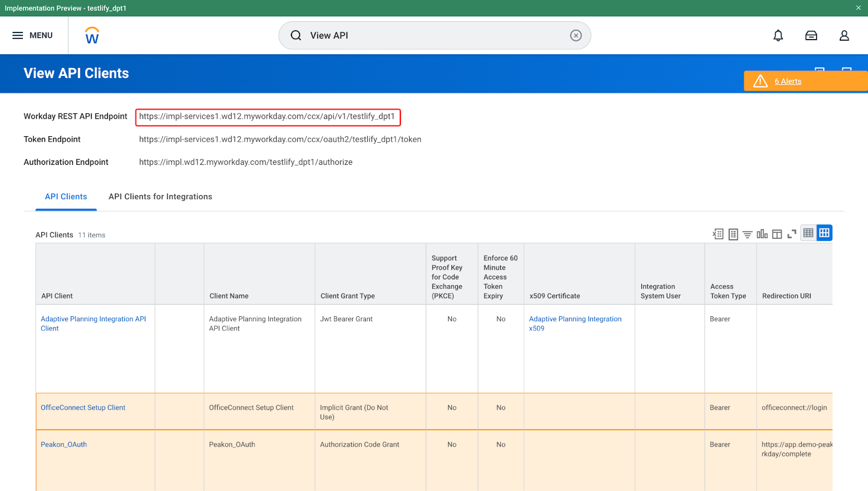
Task: Click the Peakon_OAuth API client link
Action: [x=63, y=444]
